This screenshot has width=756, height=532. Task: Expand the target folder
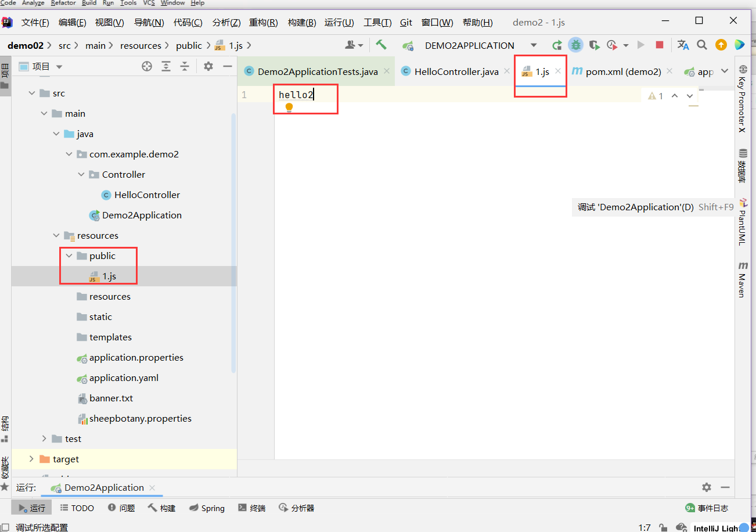(x=31, y=459)
